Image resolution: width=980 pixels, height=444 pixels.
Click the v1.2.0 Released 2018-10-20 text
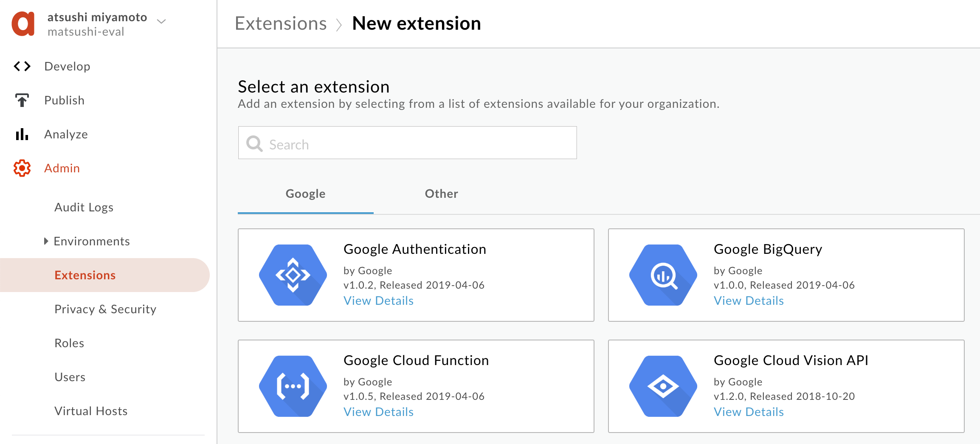(784, 396)
